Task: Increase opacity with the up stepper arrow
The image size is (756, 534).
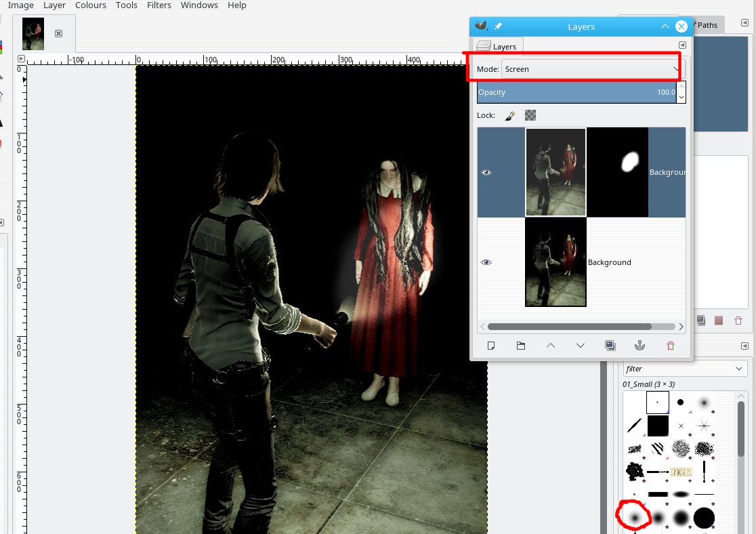Action: (681, 87)
